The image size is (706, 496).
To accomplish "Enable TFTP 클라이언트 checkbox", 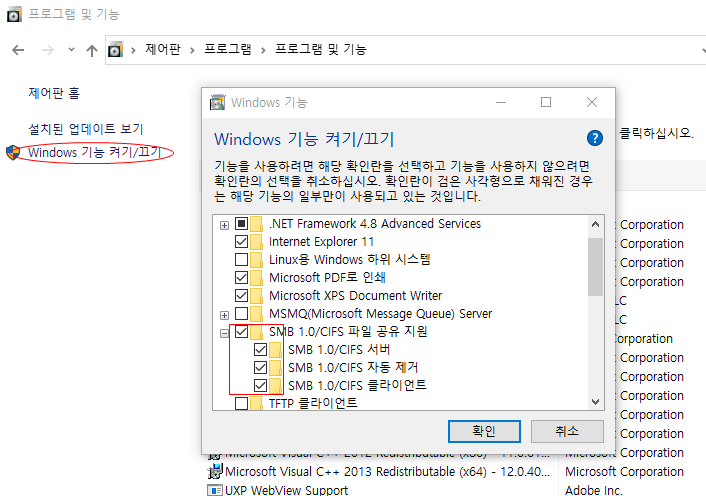I will pos(241,403).
